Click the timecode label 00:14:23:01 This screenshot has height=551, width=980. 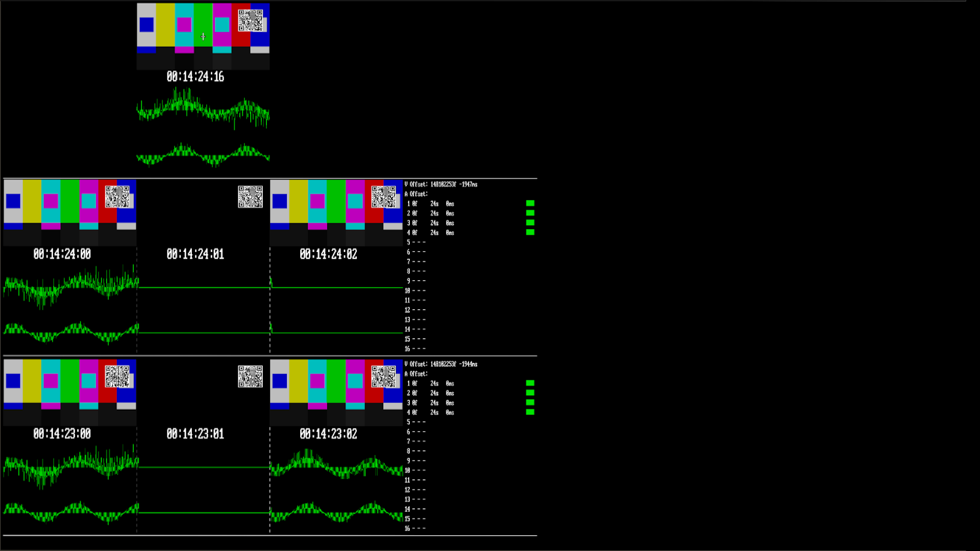pyautogui.click(x=195, y=434)
